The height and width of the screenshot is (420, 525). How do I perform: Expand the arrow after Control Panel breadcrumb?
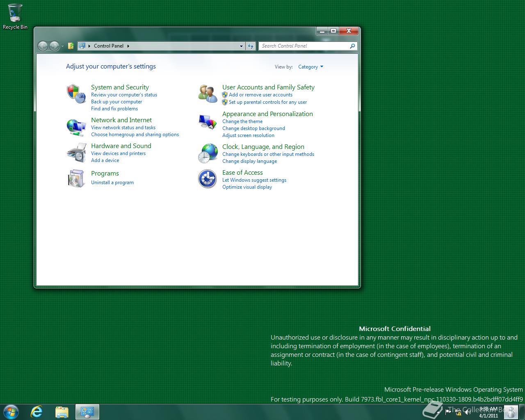coord(128,46)
